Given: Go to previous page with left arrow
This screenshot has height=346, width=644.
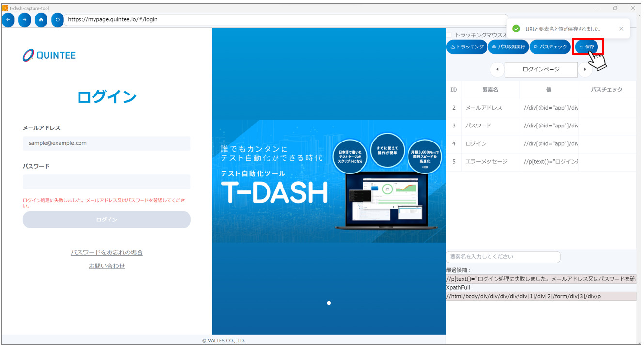Looking at the screenshot, I should [497, 70].
